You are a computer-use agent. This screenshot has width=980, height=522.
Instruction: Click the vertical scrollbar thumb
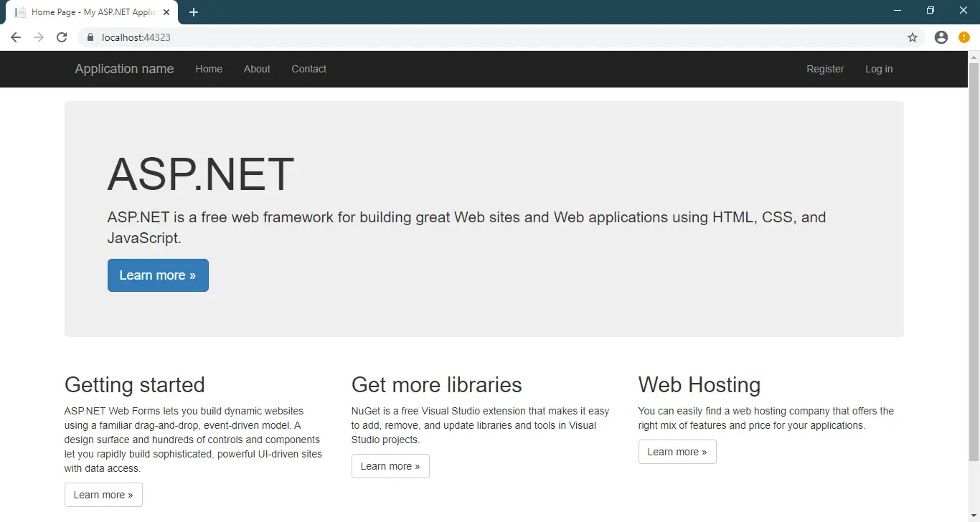[x=974, y=262]
